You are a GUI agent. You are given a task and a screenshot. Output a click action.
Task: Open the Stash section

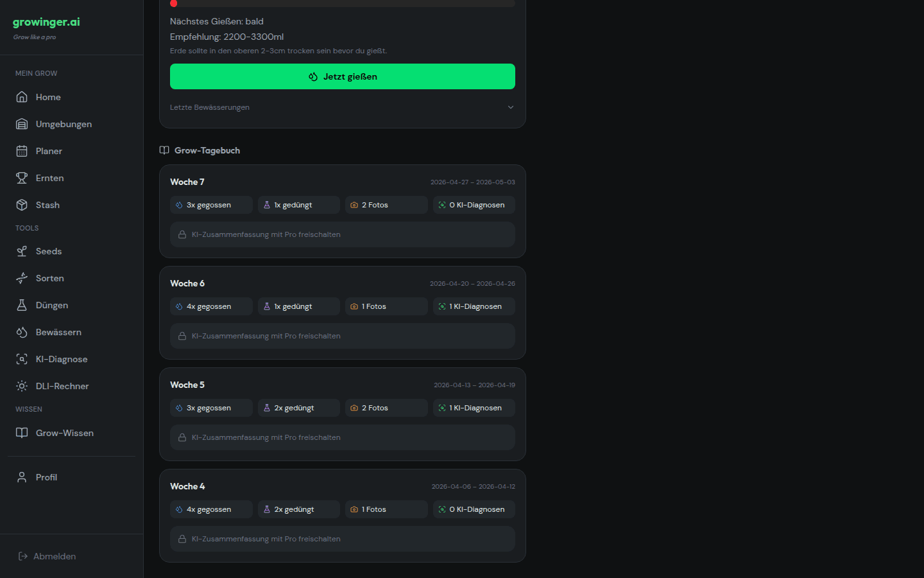(x=71, y=205)
